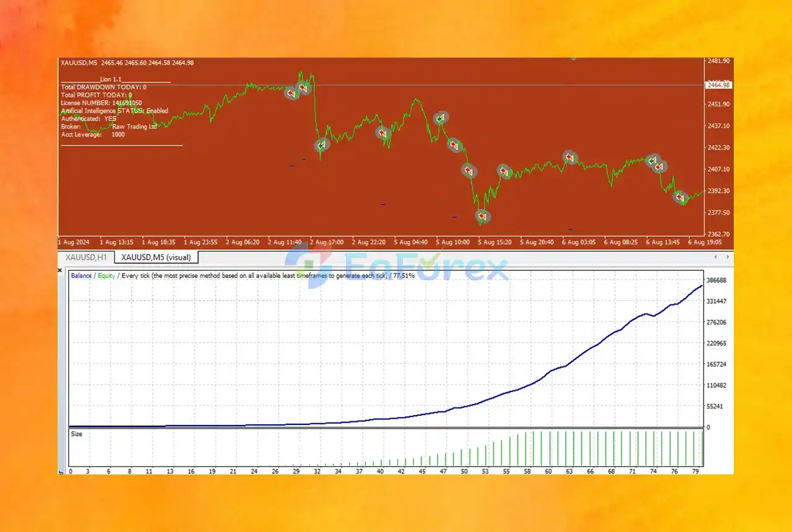Click the 386688 value on balance axis
The image size is (792, 532).
click(x=717, y=280)
